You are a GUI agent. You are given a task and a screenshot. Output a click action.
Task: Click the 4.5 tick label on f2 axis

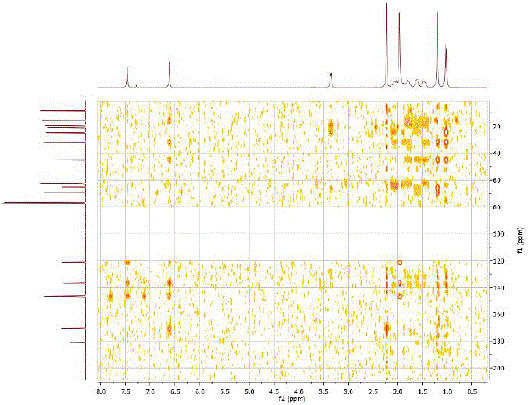point(274,391)
